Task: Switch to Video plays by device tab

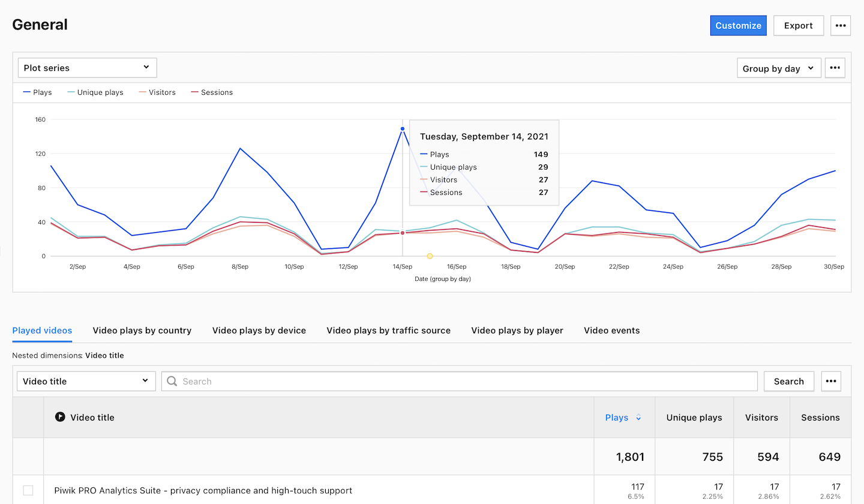Action: pos(259,331)
